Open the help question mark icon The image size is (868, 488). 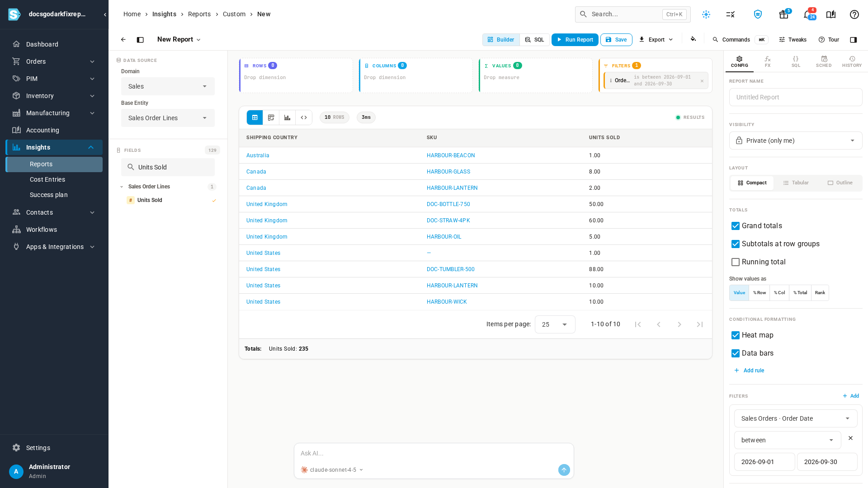point(854,14)
